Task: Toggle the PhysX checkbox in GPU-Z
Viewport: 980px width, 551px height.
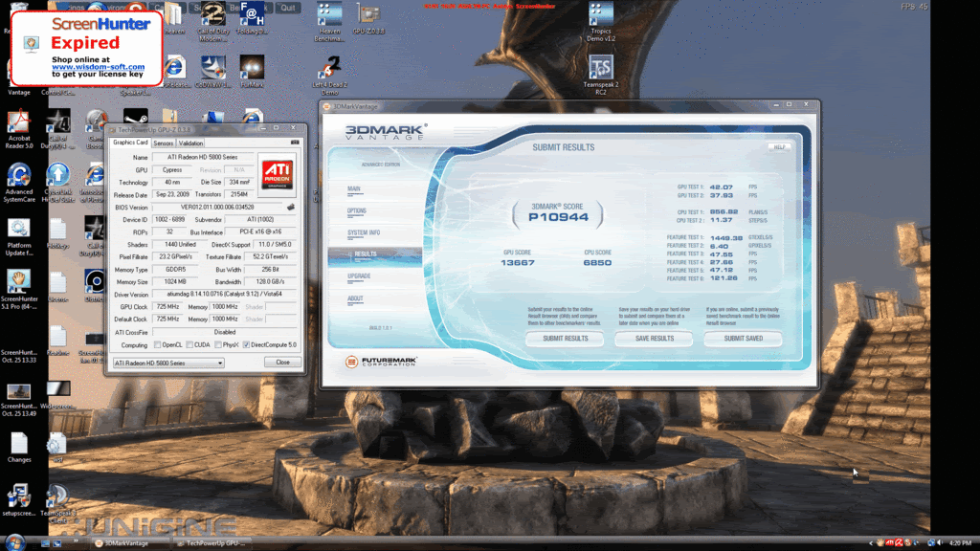Action: [x=217, y=344]
